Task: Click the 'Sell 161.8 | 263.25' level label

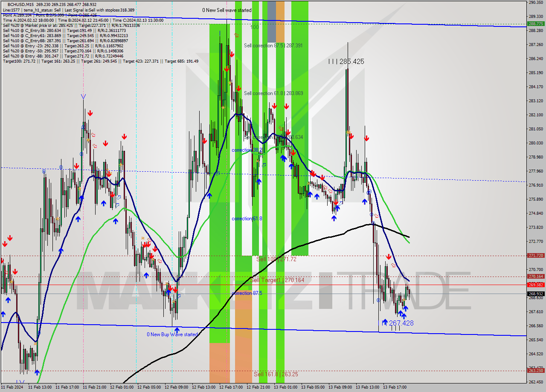Action: coord(276,374)
